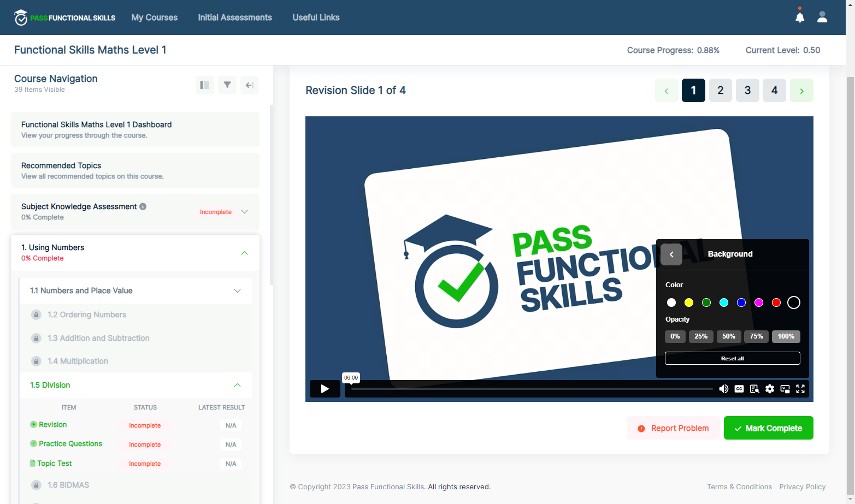
Task: Switch to revision slide 2
Action: coord(721,91)
